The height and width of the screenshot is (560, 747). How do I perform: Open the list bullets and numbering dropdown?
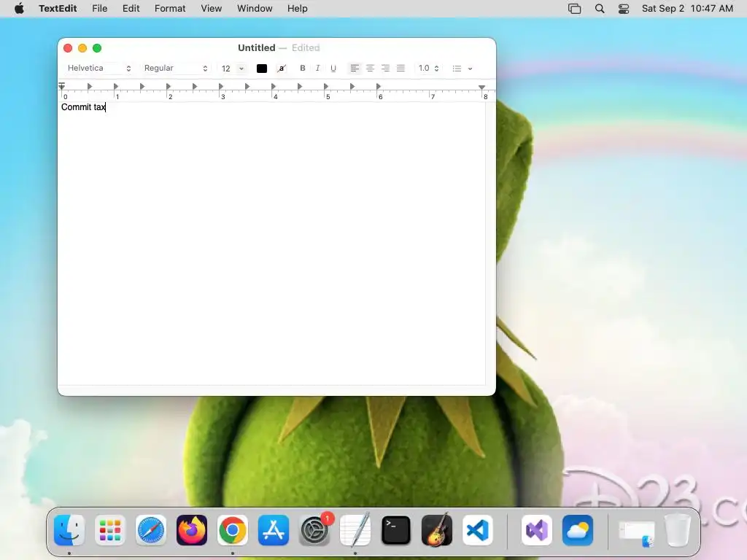pos(462,68)
